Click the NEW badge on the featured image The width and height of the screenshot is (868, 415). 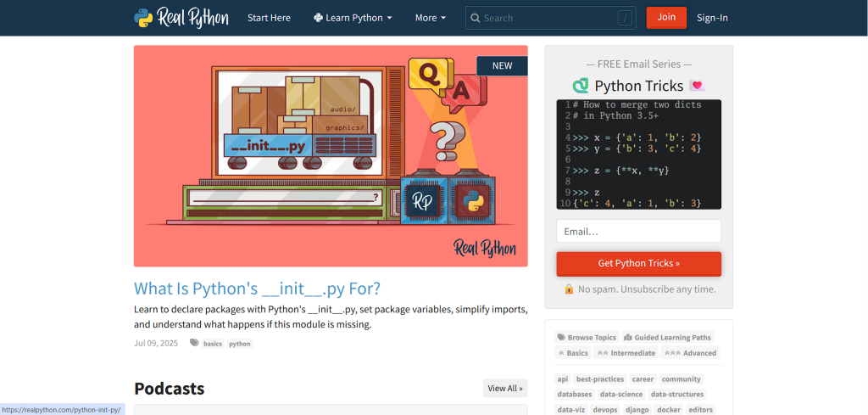click(x=502, y=65)
